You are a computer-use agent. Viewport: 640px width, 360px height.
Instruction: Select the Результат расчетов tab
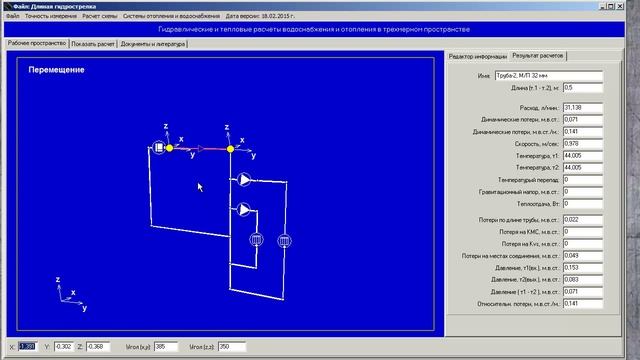click(538, 56)
